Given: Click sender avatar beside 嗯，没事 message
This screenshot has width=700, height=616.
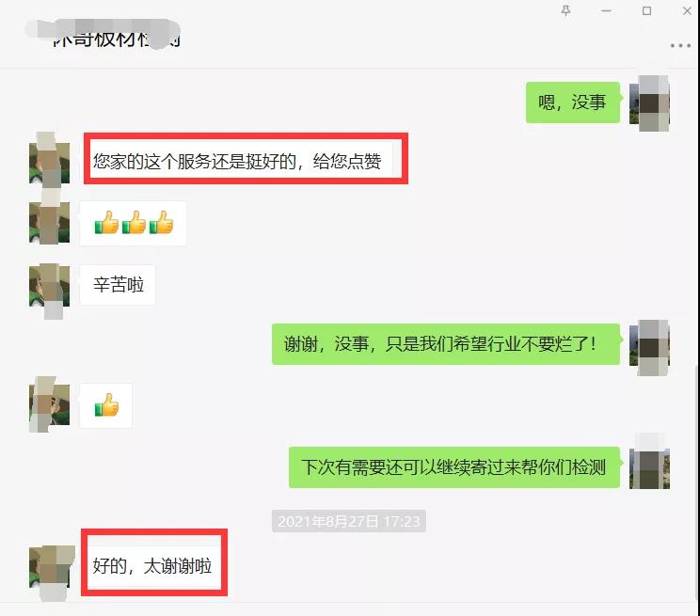Looking at the screenshot, I should (649, 103).
